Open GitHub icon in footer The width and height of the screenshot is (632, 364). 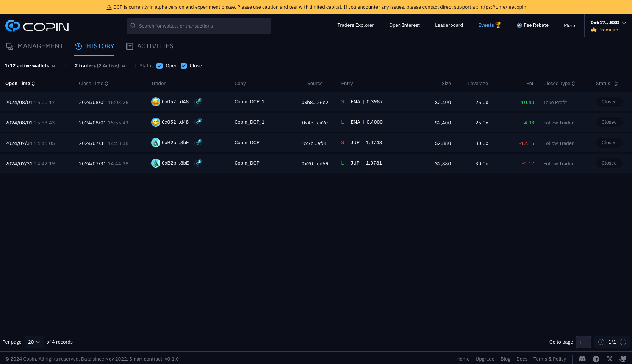pyautogui.click(x=623, y=359)
